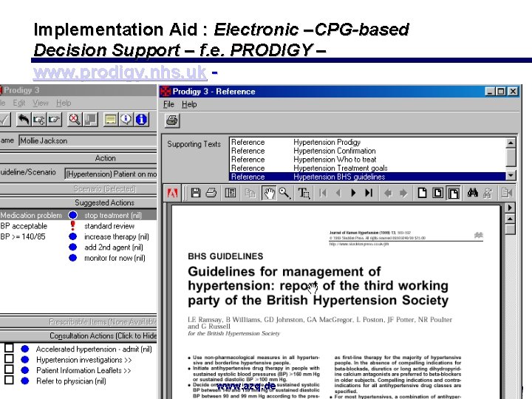Select Hypertension Treatment goals reference row
Viewport: 532px width, 399px height.
coord(368,168)
